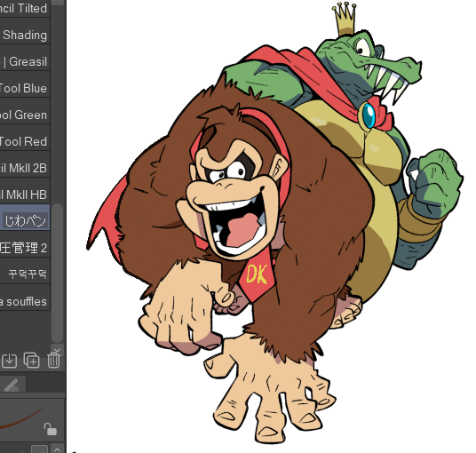
Task: Select the じわペン brush
Action: [x=25, y=218]
